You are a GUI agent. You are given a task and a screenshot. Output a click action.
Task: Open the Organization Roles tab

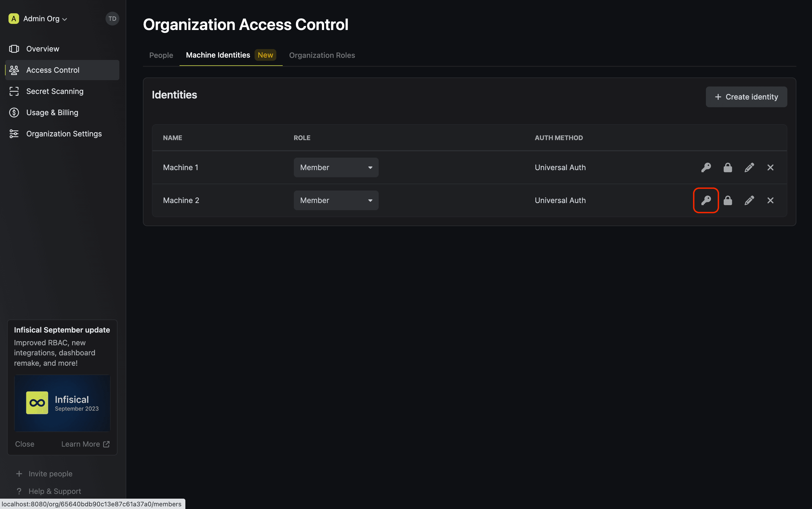click(322, 55)
